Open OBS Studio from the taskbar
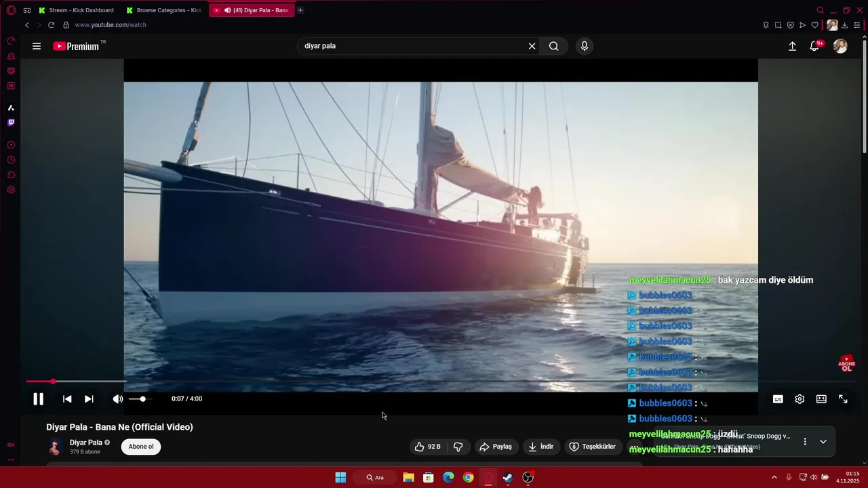 (528, 478)
